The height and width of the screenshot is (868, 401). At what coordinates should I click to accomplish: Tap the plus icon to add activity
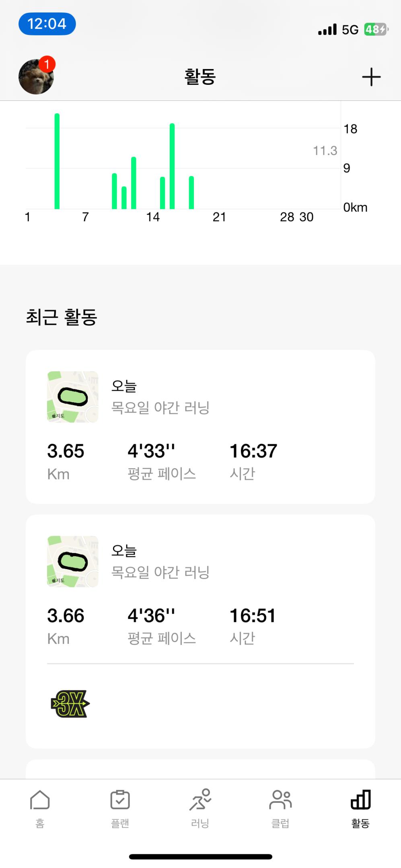(371, 77)
